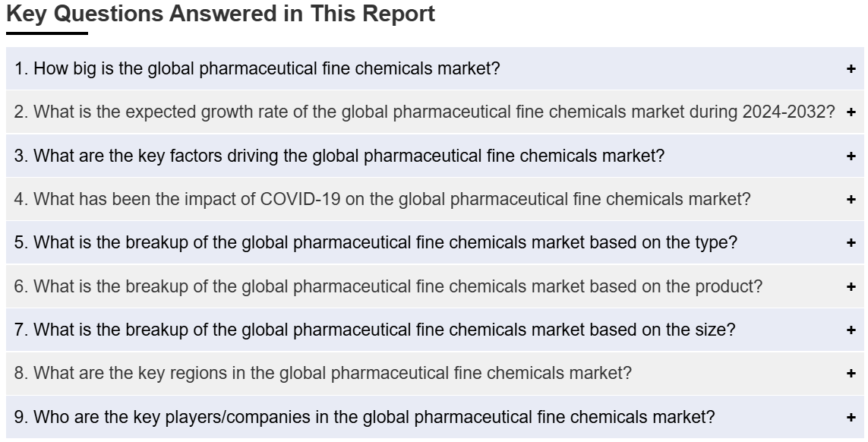
Task: Click plus icon on the COVID-19 impact row
Action: tap(851, 200)
